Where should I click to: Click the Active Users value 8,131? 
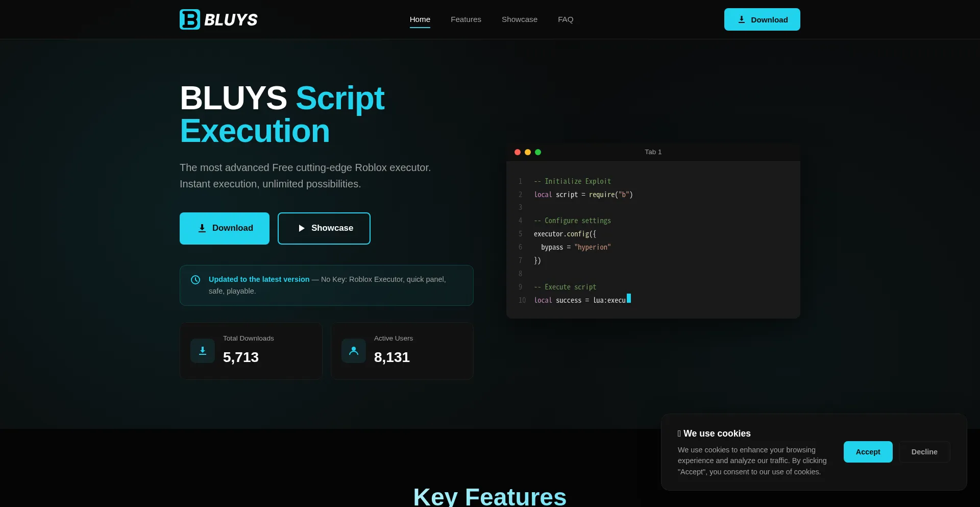click(392, 357)
